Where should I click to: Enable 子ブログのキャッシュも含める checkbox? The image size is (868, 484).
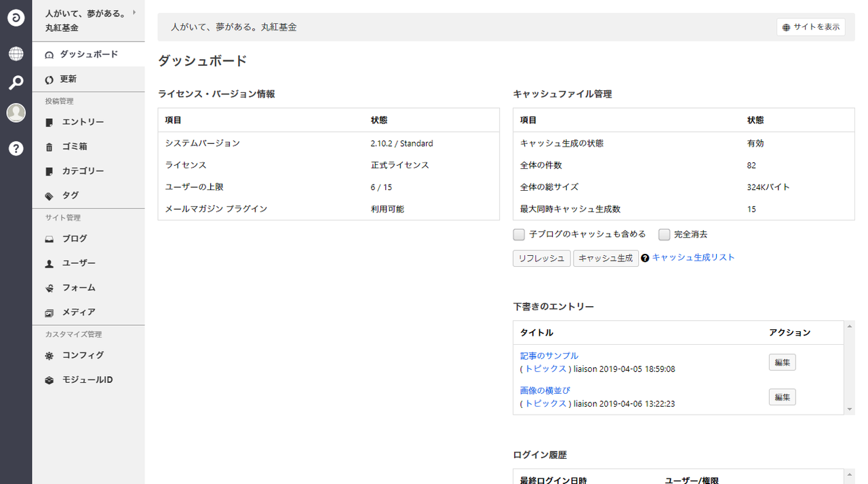pyautogui.click(x=519, y=235)
